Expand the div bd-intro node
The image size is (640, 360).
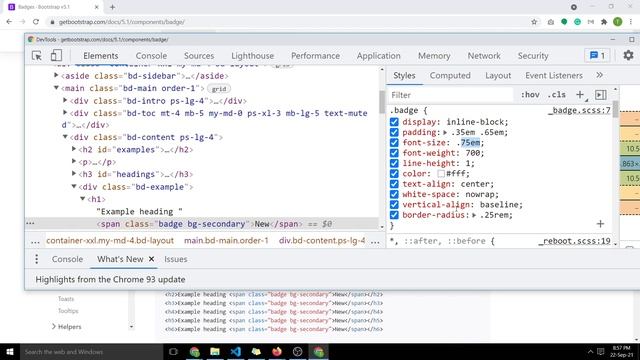(65, 100)
